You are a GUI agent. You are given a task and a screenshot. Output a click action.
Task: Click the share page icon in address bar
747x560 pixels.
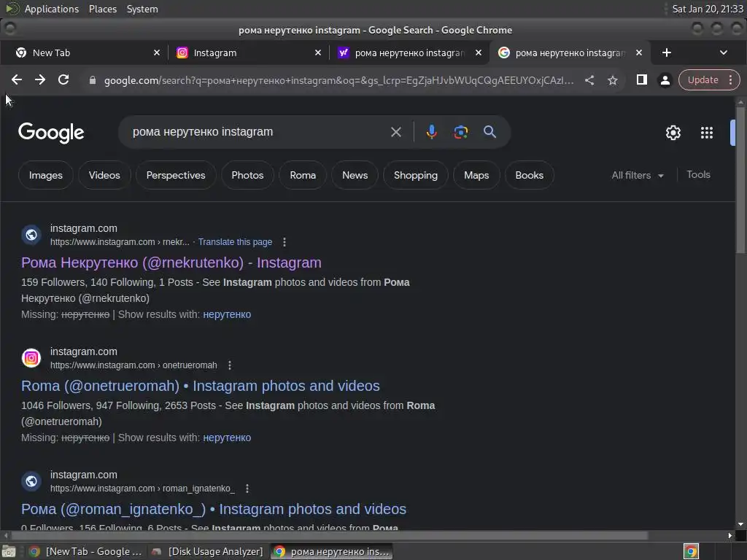(589, 80)
